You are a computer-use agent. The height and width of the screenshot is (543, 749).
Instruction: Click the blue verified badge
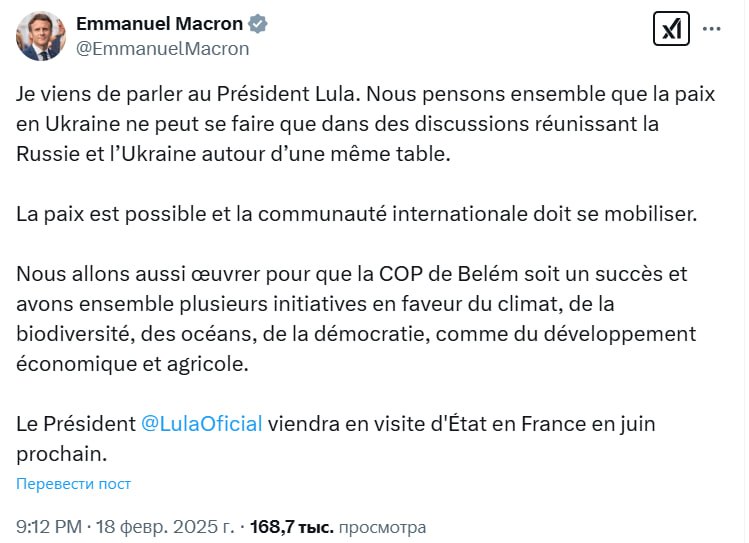pos(257,24)
